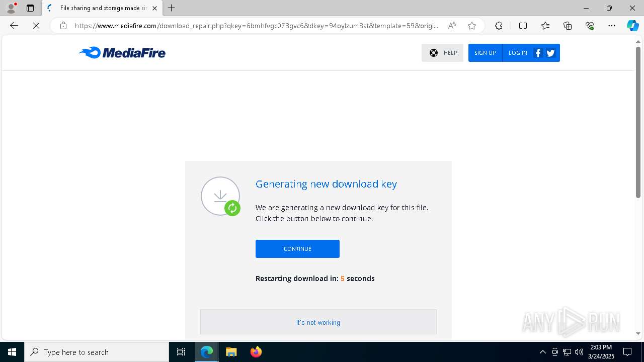This screenshot has width=644, height=362.
Task: Click the MediaFire logo
Action: [x=122, y=52]
